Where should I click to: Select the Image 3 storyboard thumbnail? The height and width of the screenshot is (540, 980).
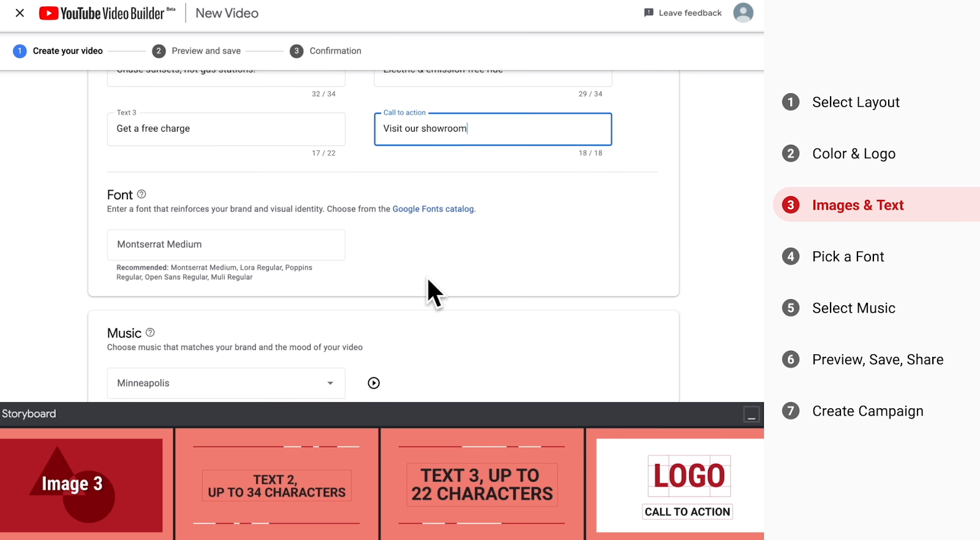click(x=81, y=484)
